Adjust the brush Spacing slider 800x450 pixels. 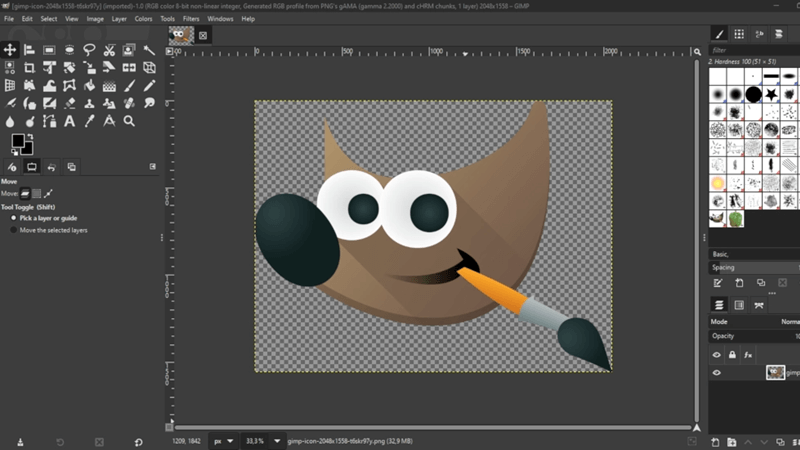pos(755,267)
